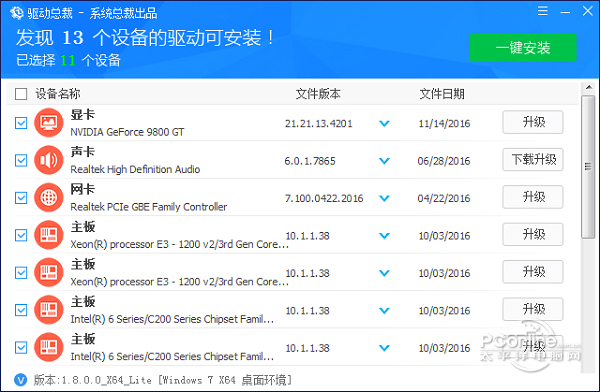Screen dimensions: 600x392
Task: Uncheck the Realtek PCIe GBE Controller checkbox
Action: coord(21,198)
